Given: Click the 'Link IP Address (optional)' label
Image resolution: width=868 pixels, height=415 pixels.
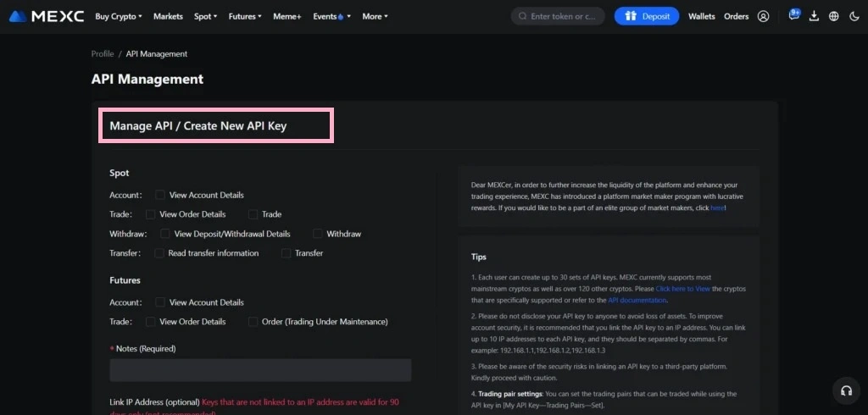Looking at the screenshot, I should click(154, 402).
